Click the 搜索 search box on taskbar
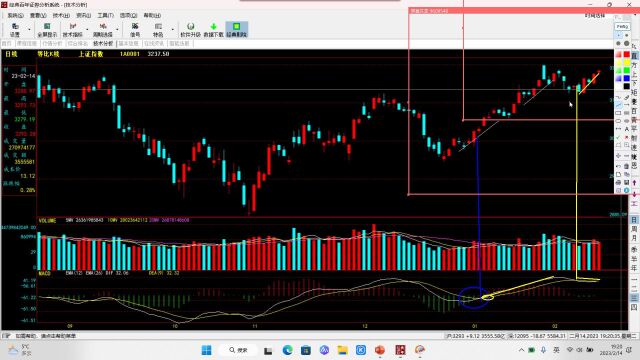This screenshot has height=360, width=640. (238, 350)
